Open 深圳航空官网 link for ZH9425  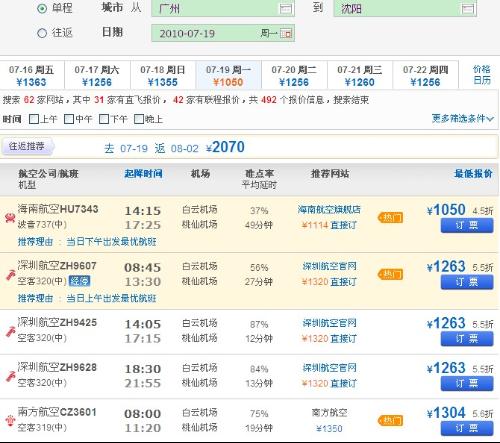click(x=329, y=323)
